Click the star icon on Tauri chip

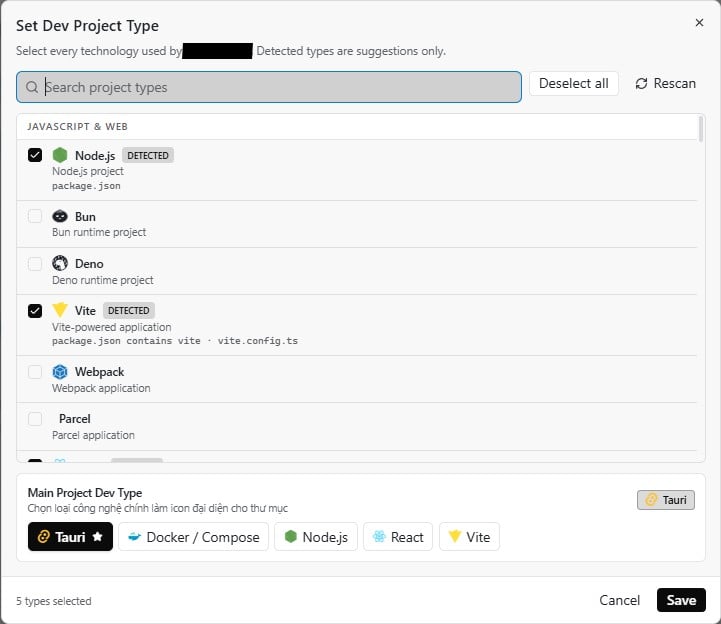pos(97,536)
